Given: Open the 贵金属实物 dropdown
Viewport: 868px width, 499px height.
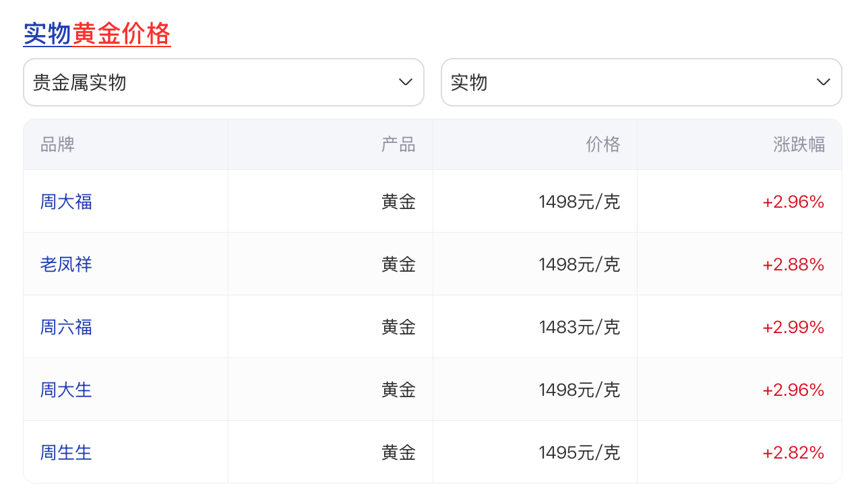Looking at the screenshot, I should pos(224,82).
